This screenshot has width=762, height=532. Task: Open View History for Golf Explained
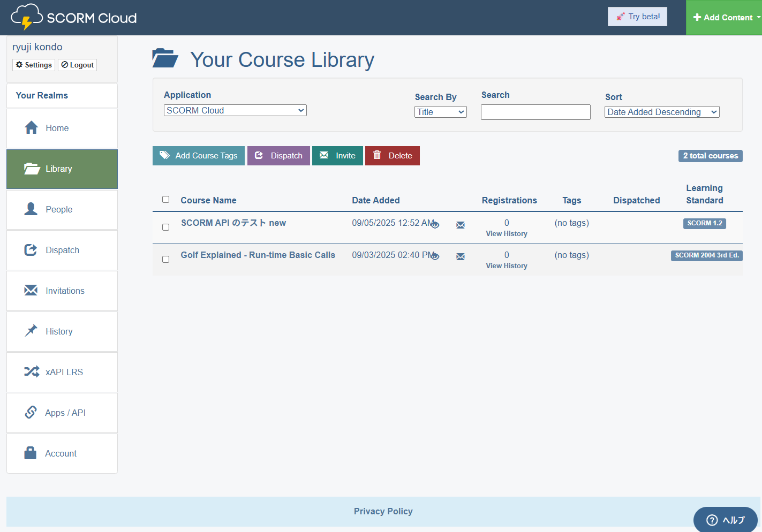click(x=507, y=266)
